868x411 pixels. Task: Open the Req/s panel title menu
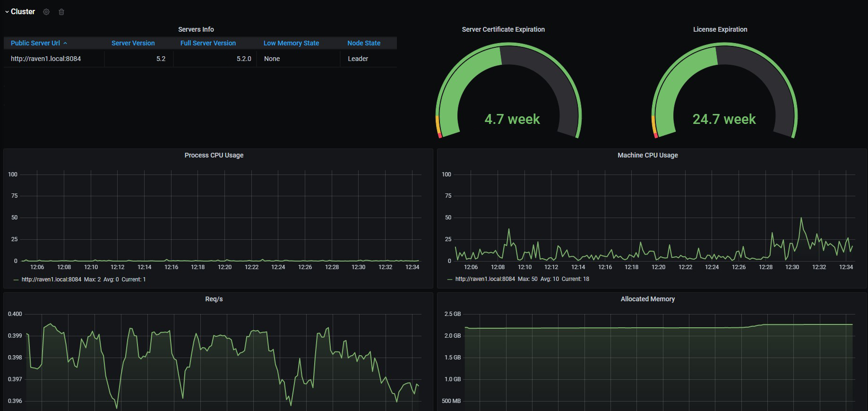214,299
